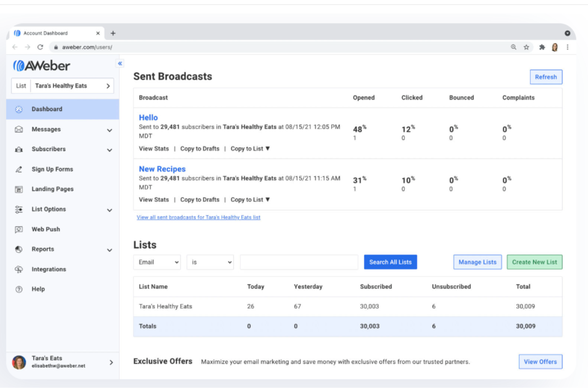This screenshot has width=588, height=392.
Task: Open the Email search field dropdown
Action: [157, 262]
